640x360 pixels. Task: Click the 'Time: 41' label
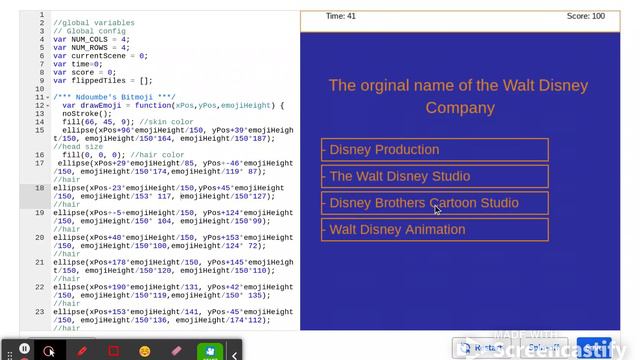(x=341, y=16)
